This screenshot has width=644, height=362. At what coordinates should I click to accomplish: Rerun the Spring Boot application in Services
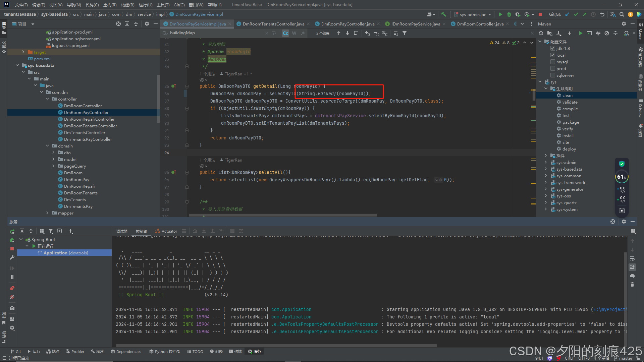pos(12,231)
